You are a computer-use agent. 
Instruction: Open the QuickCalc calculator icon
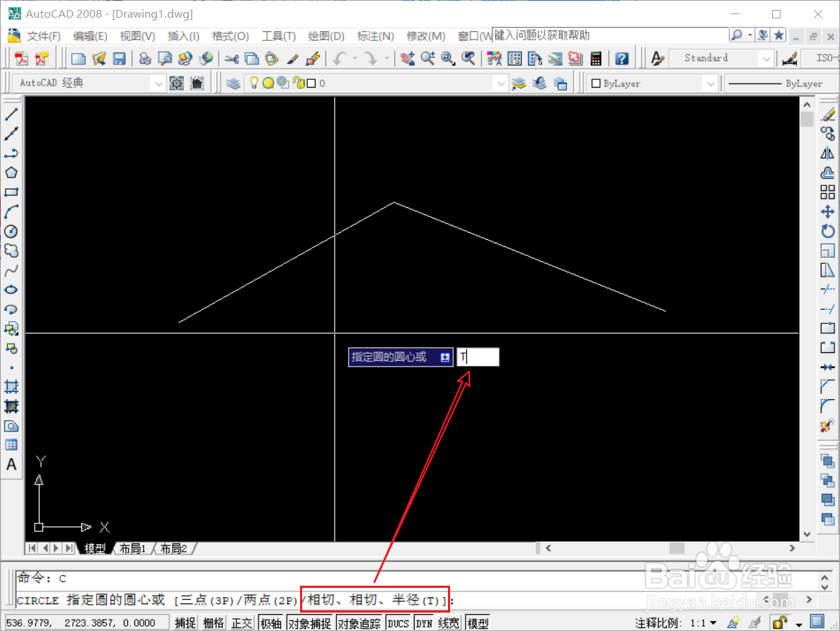pos(596,59)
